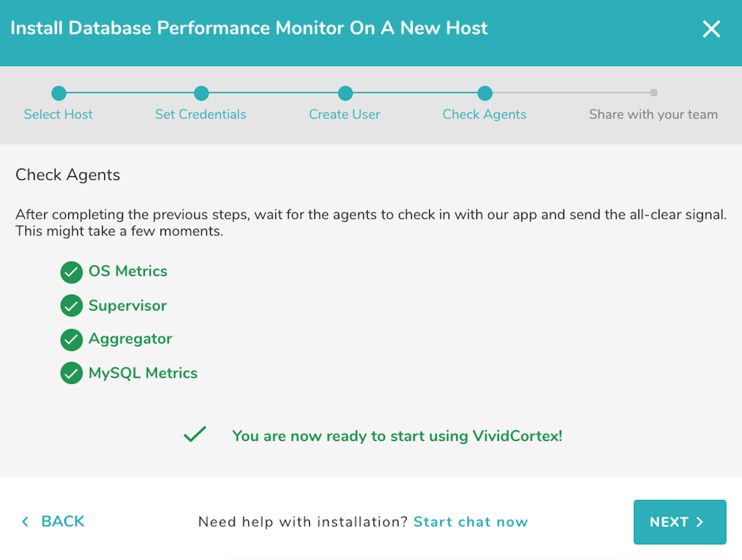The width and height of the screenshot is (742, 560).
Task: Click the Supervisor green check icon
Action: click(71, 306)
